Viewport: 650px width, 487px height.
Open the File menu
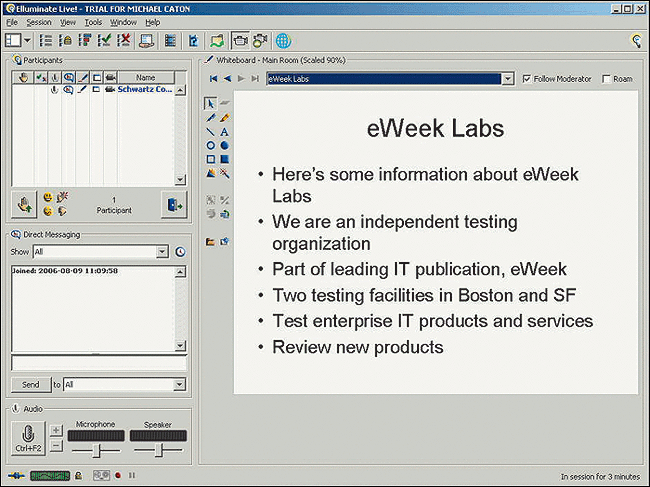[x=12, y=22]
